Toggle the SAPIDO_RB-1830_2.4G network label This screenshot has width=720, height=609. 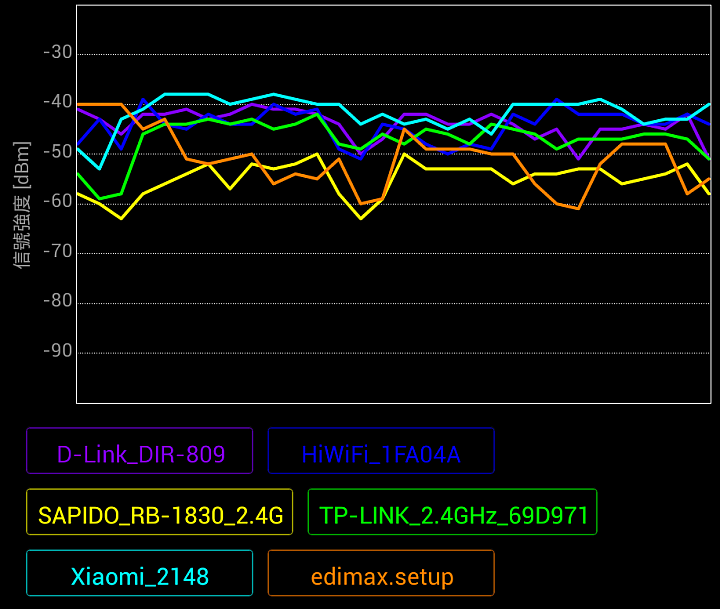tap(159, 512)
